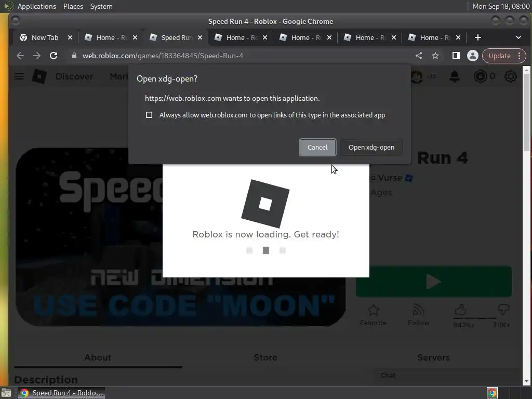Cancel the xdg-open dialog
532x399 pixels.
coord(317,147)
